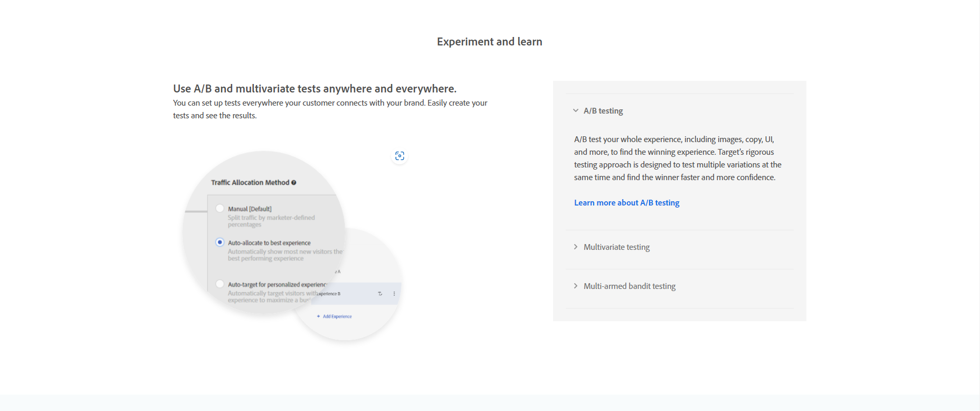Click the visual search icon above the illustration

(x=399, y=156)
